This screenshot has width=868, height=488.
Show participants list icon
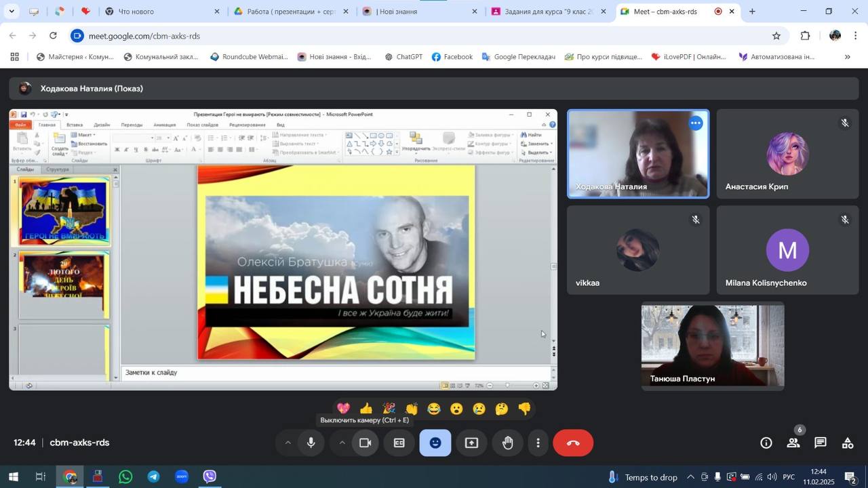tap(793, 443)
